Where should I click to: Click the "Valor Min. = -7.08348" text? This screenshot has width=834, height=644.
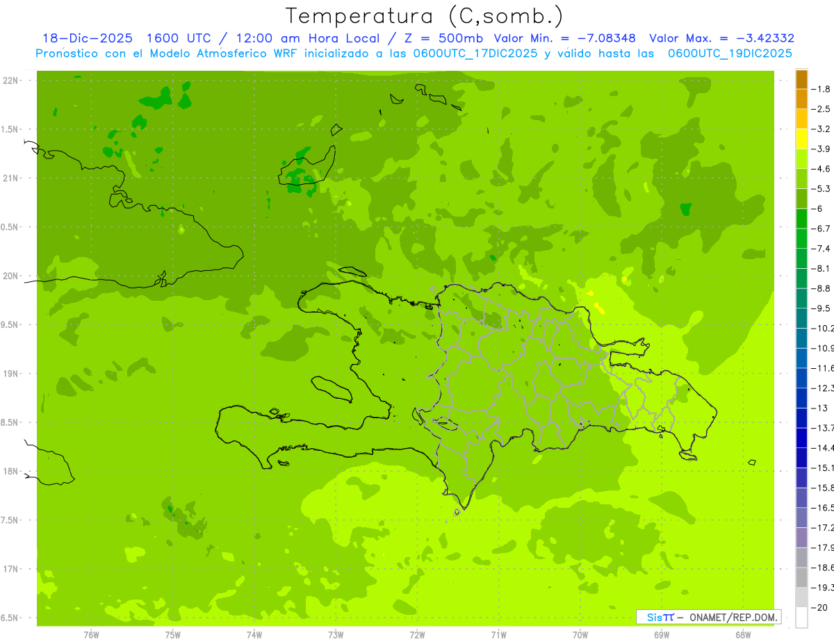(x=566, y=38)
